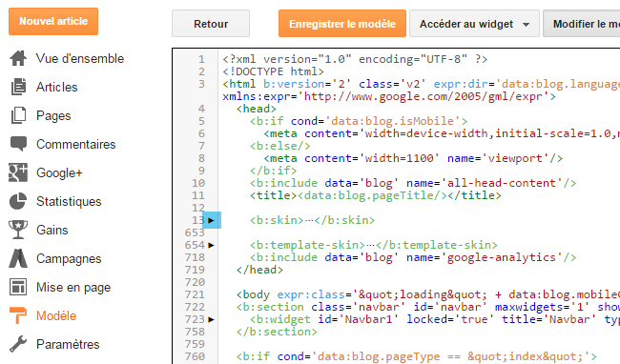Viewport: 620px width, 364px height.
Task: Click the Google+ sidebar icon
Action: 18,172
